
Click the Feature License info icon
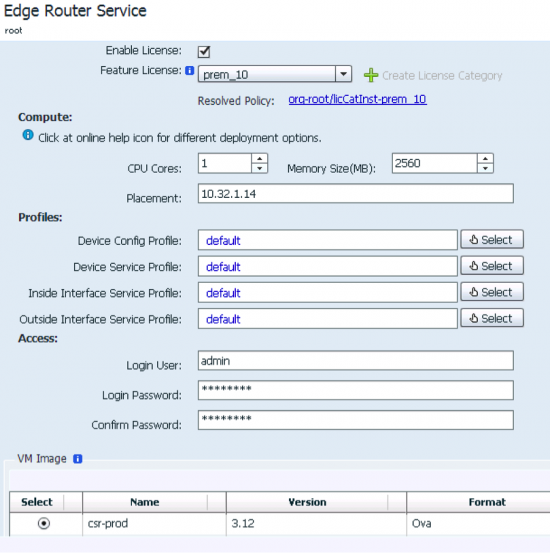tap(189, 71)
